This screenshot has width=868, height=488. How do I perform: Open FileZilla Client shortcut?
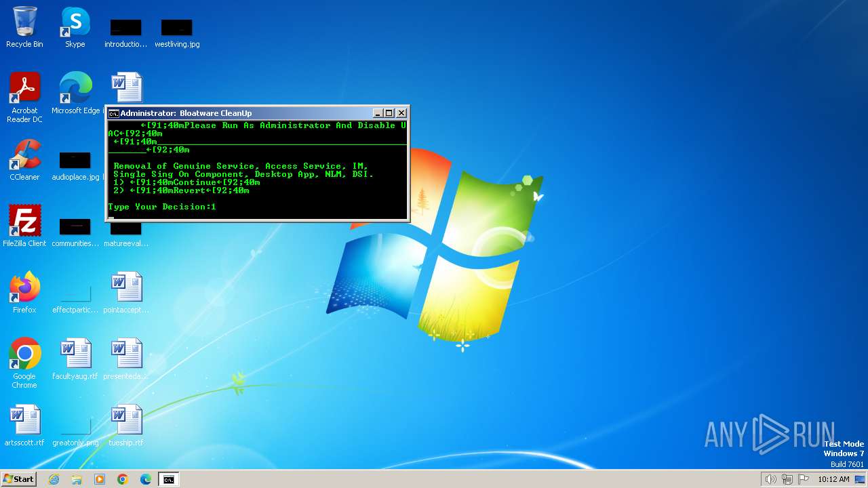[x=24, y=226]
